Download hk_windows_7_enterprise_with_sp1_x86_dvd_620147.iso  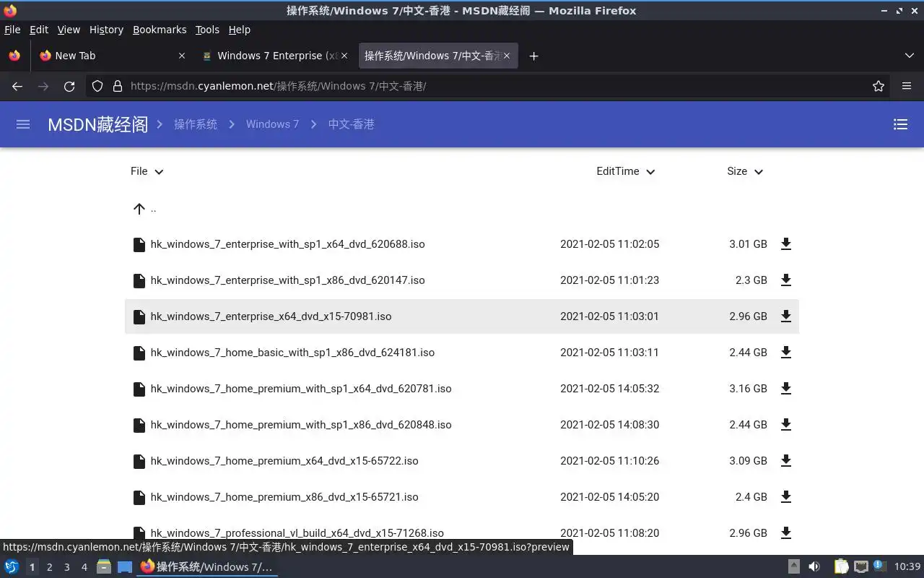[786, 280]
